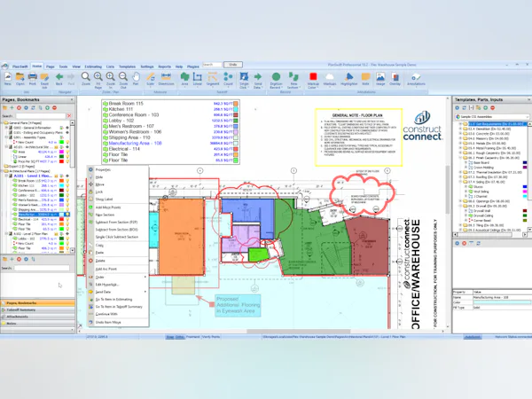This screenshot has width=532, height=399.
Task: Click the New job icon
Action: tap(7, 79)
